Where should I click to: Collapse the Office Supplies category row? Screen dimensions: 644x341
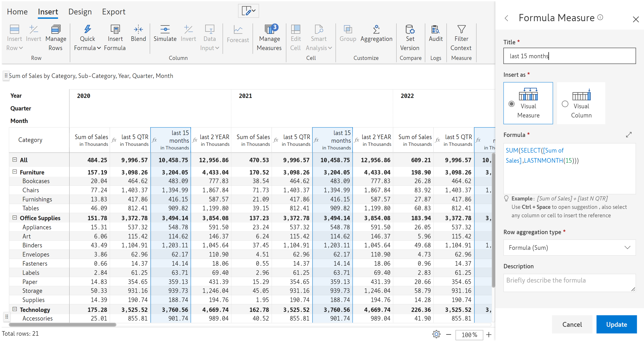coord(15,218)
